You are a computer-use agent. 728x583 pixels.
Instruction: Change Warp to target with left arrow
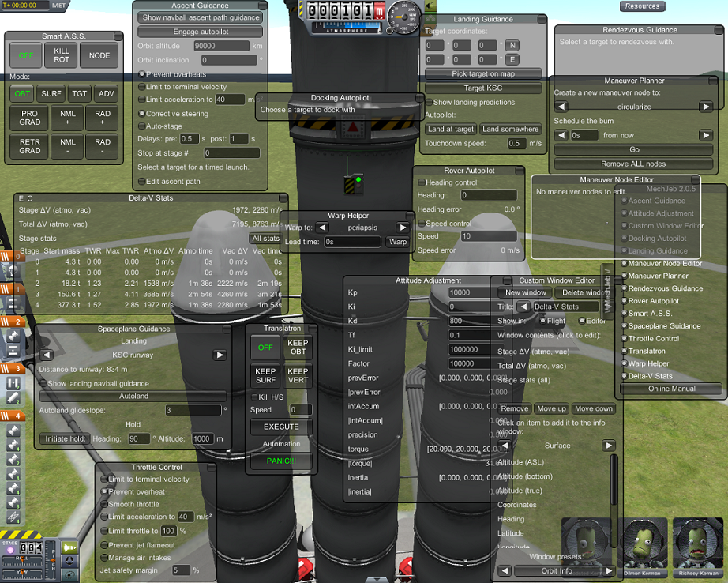[320, 228]
